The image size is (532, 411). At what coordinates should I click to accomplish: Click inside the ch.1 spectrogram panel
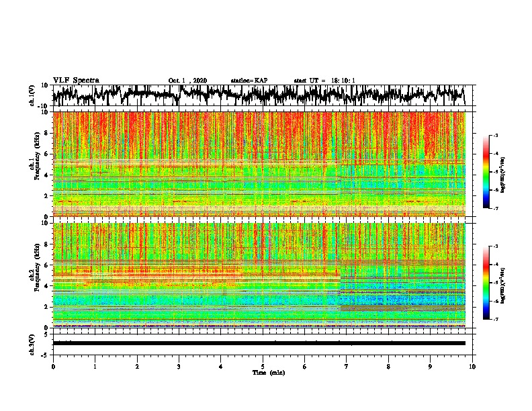(x=259, y=164)
